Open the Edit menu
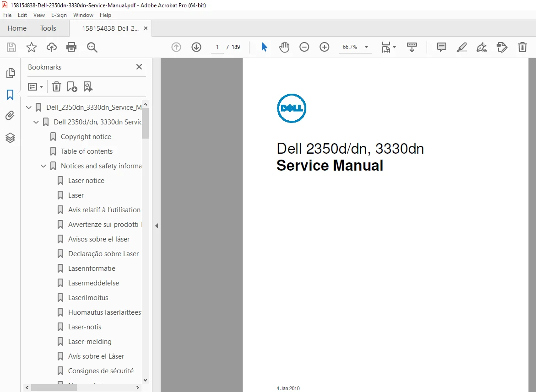The height and width of the screenshot is (392, 536). tap(22, 15)
